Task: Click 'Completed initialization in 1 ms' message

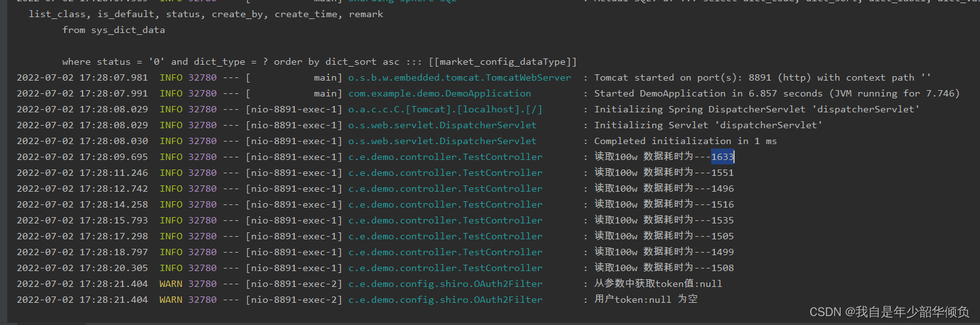Action: click(x=686, y=141)
